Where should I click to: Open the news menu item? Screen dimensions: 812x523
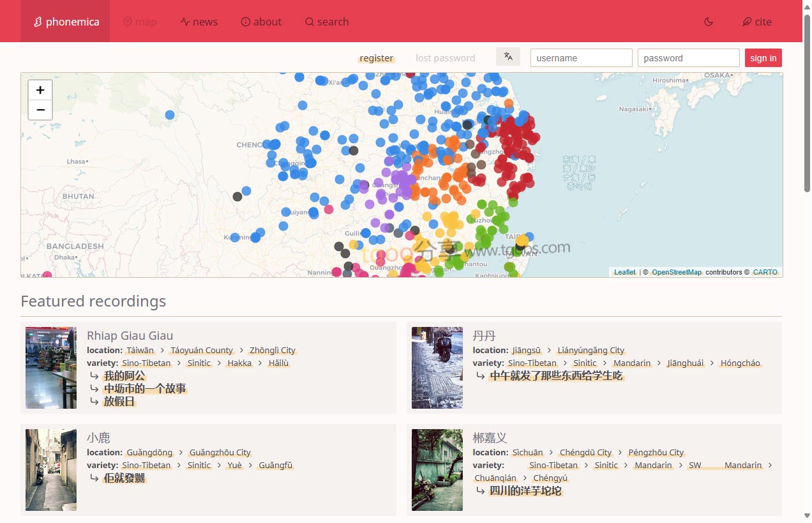(199, 22)
